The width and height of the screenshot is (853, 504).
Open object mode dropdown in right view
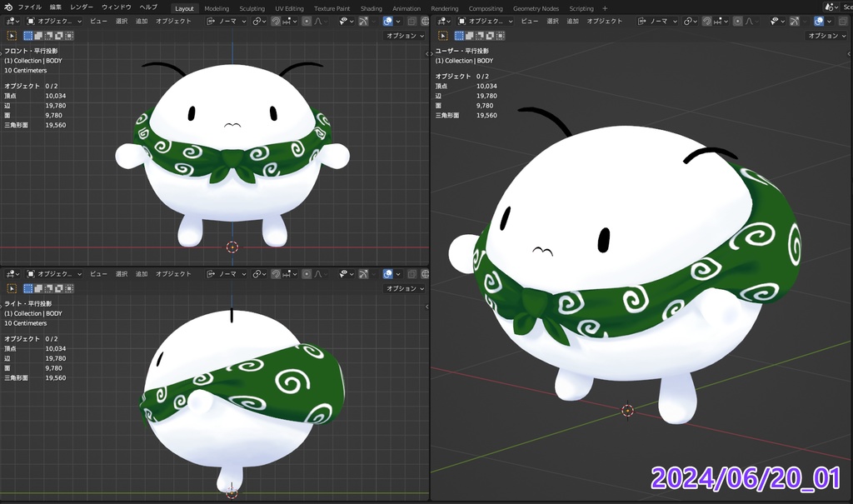coord(54,274)
